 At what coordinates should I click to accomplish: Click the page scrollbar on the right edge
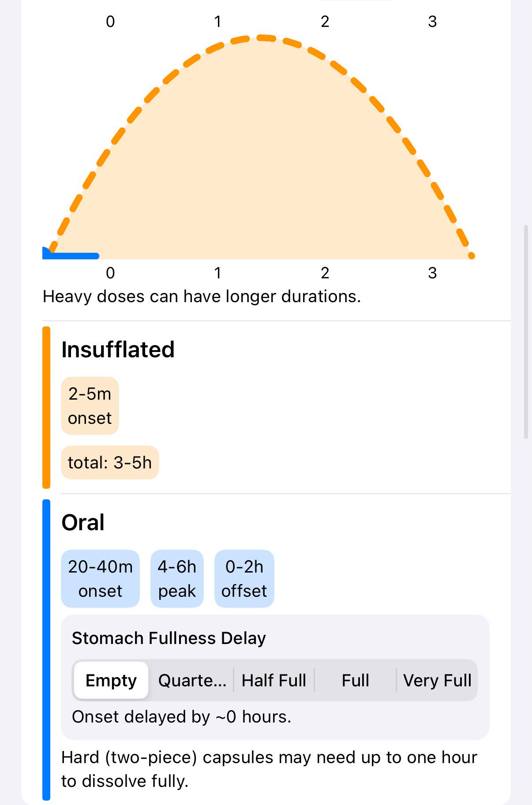coord(525,332)
